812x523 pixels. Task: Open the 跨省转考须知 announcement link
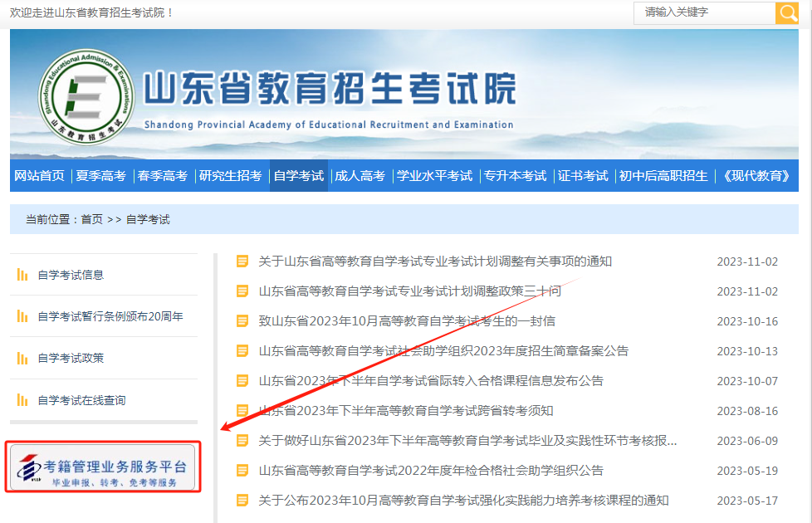pos(405,411)
